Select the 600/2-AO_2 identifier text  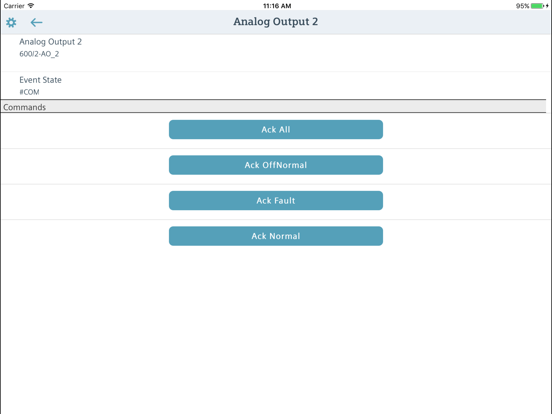click(39, 54)
